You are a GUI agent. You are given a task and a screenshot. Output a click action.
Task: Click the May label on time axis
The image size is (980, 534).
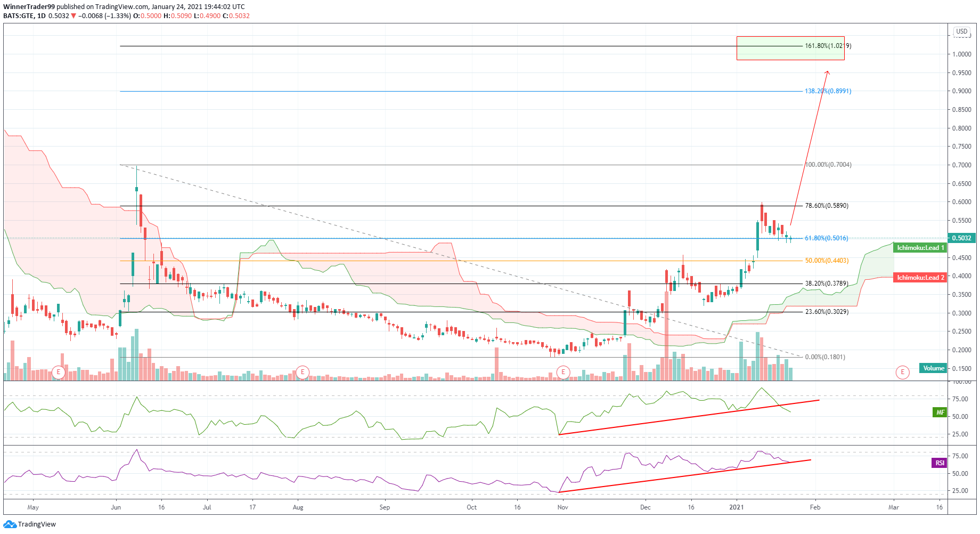coord(33,507)
